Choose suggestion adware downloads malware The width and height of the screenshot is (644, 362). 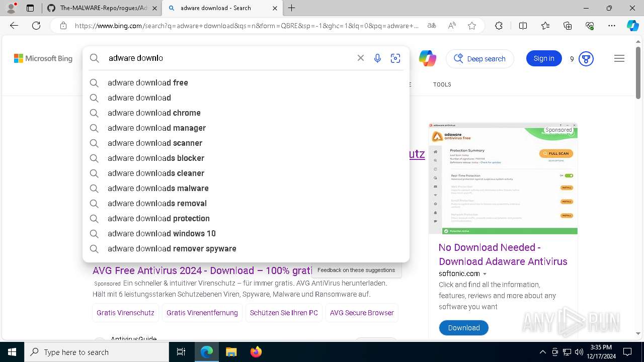click(x=246, y=188)
